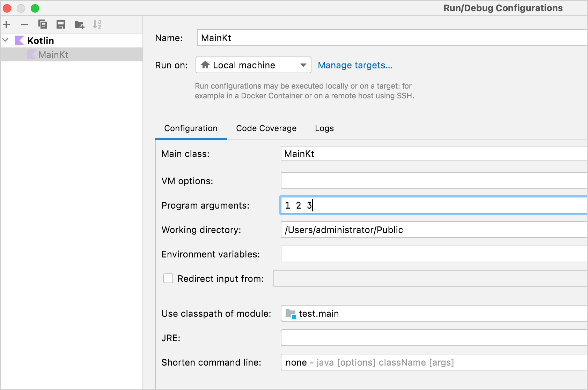
Task: Click into the Program arguments field
Action: (434, 205)
